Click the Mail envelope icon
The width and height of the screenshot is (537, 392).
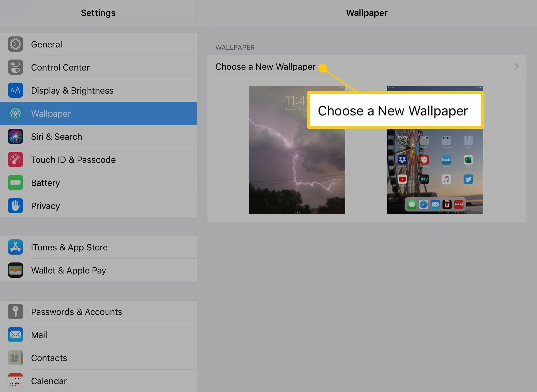(15, 335)
